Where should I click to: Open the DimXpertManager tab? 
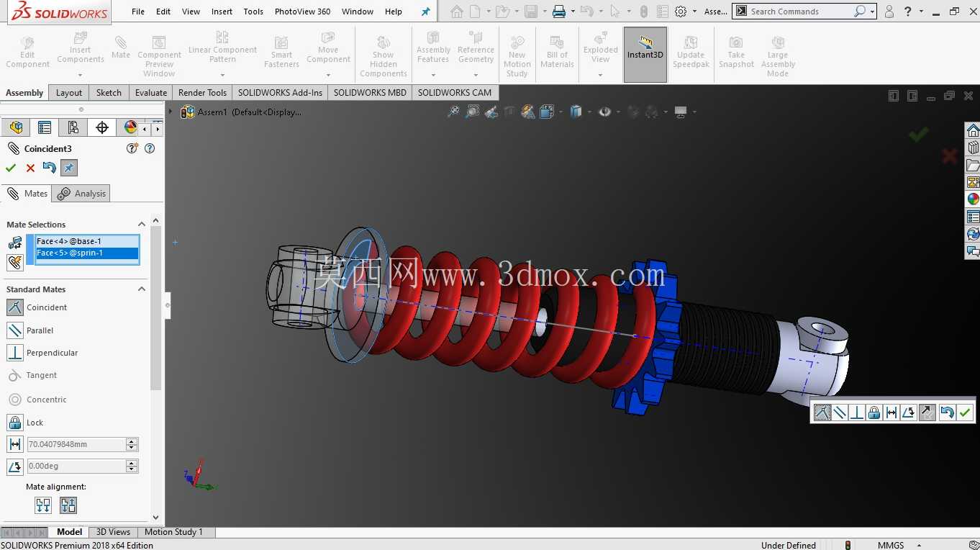102,127
